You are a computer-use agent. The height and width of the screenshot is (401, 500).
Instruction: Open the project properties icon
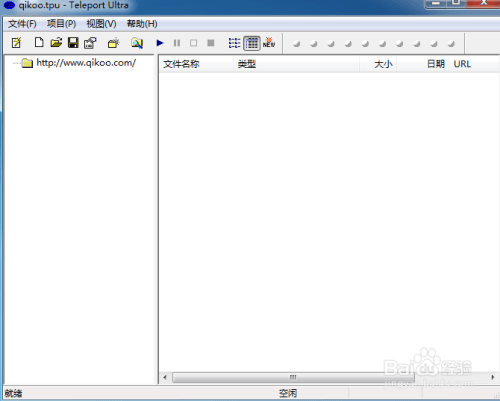coord(90,43)
